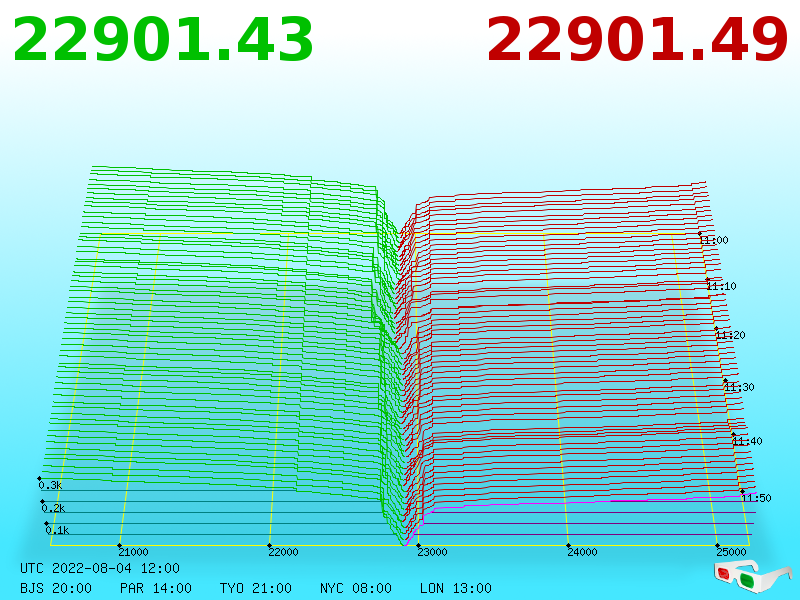Click the UTC 2022-08-04 12:00 timestamp
Image resolution: width=800 pixels, height=600 pixels.
(x=100, y=568)
